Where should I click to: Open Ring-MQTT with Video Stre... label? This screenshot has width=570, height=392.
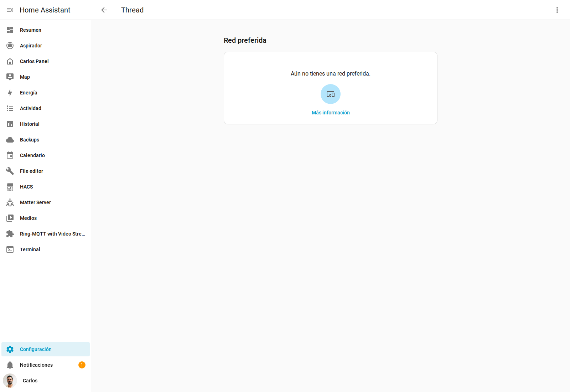pyautogui.click(x=52, y=234)
